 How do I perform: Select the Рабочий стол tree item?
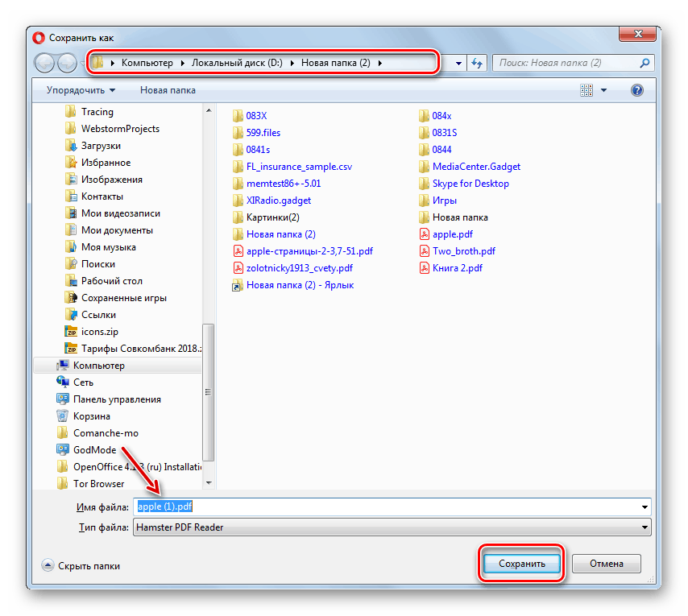111,281
